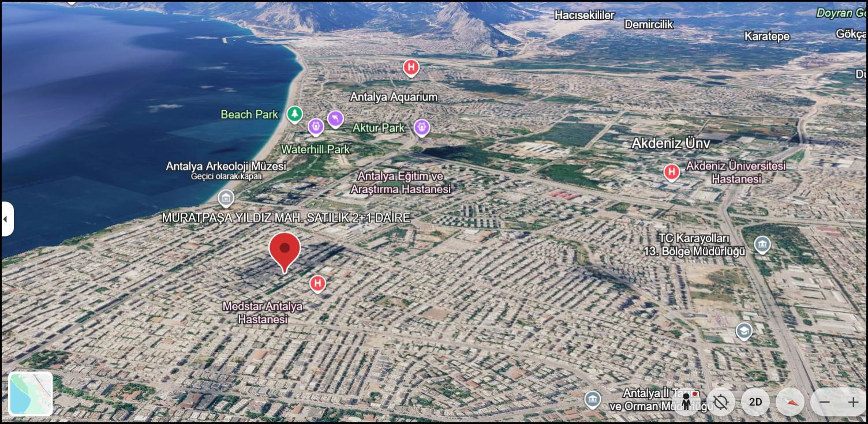Click the Geçici olarak kapalı status text

tap(226, 177)
